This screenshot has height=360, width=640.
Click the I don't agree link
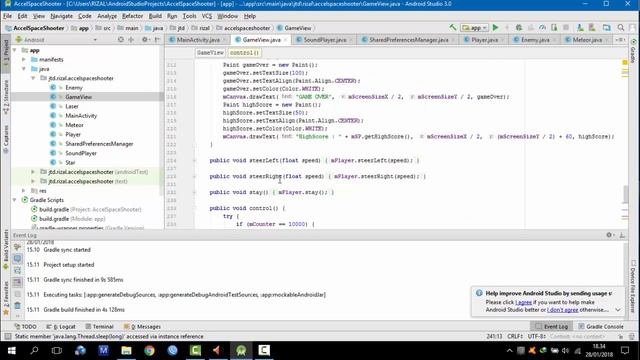562,310
